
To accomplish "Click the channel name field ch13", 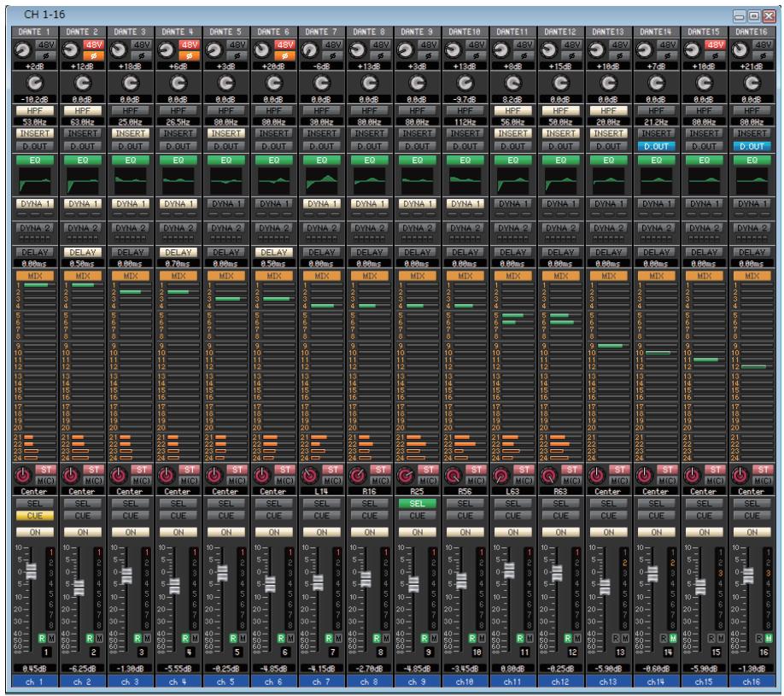I will 609,681.
